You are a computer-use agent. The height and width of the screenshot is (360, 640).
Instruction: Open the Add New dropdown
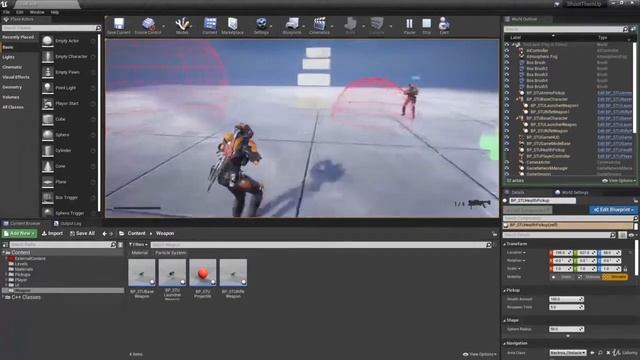[x=19, y=233]
